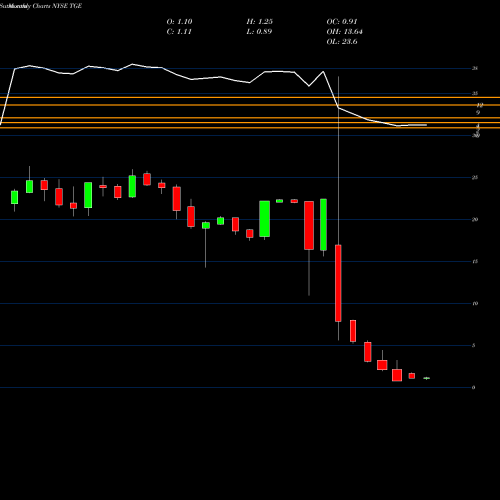The image size is (500, 500).
Task: Select the open value 'O: 1.10'
Action: point(179,22)
